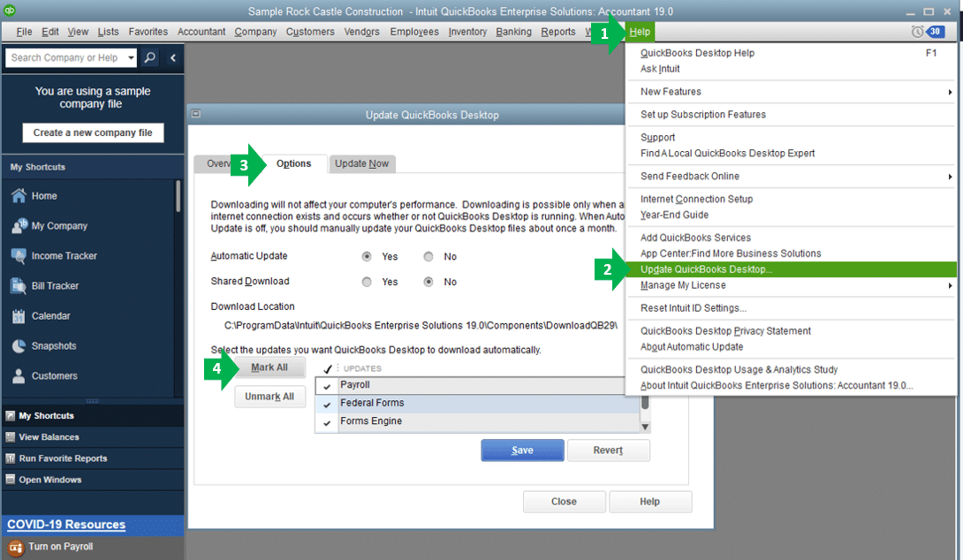This screenshot has height=560, width=963.
Task: Enable Automatic Update by selecting Yes
Action: (x=367, y=256)
